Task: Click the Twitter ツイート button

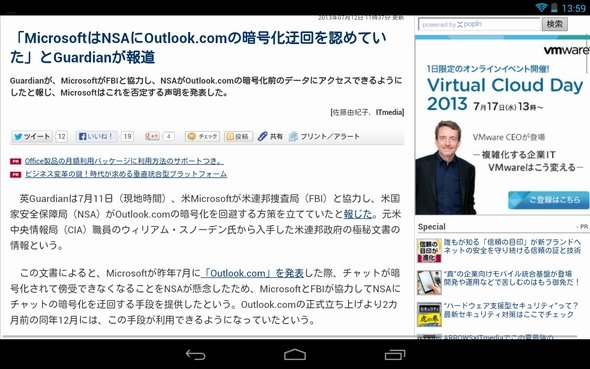Action: coord(32,136)
